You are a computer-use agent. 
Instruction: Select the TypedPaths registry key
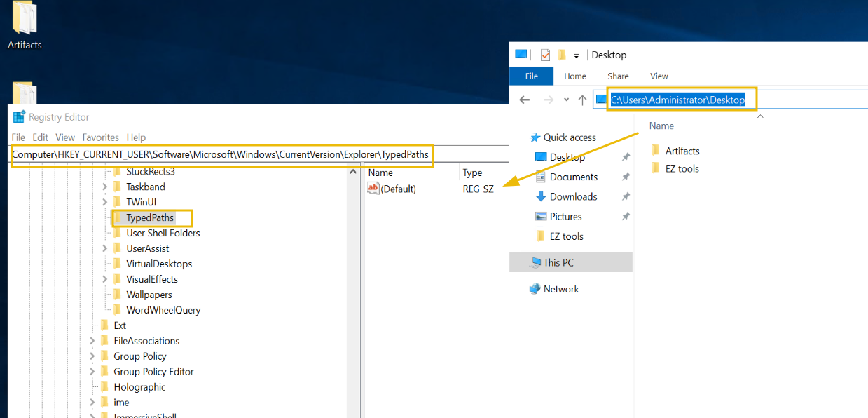[x=149, y=217]
